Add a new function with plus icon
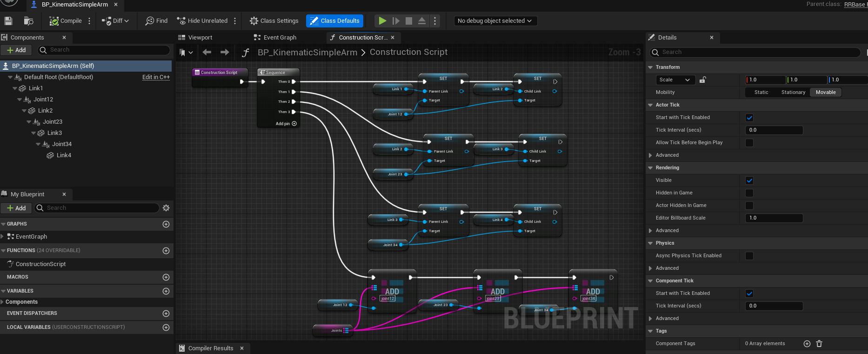 point(166,251)
